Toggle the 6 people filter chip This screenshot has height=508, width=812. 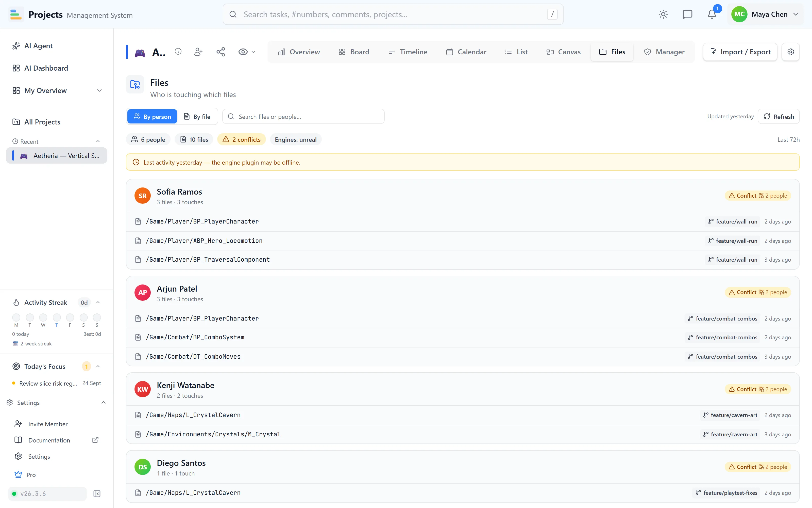[x=148, y=139]
